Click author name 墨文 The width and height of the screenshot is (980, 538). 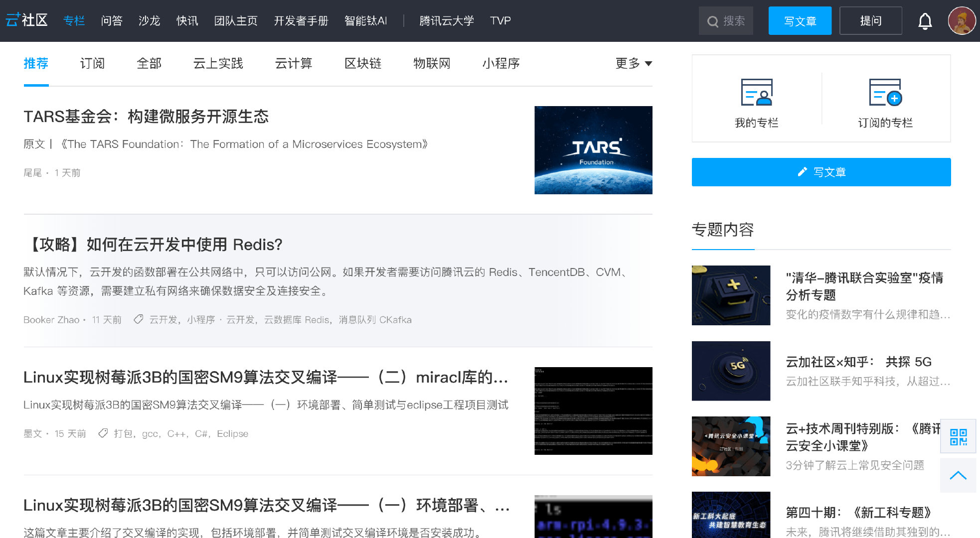pyautogui.click(x=33, y=433)
